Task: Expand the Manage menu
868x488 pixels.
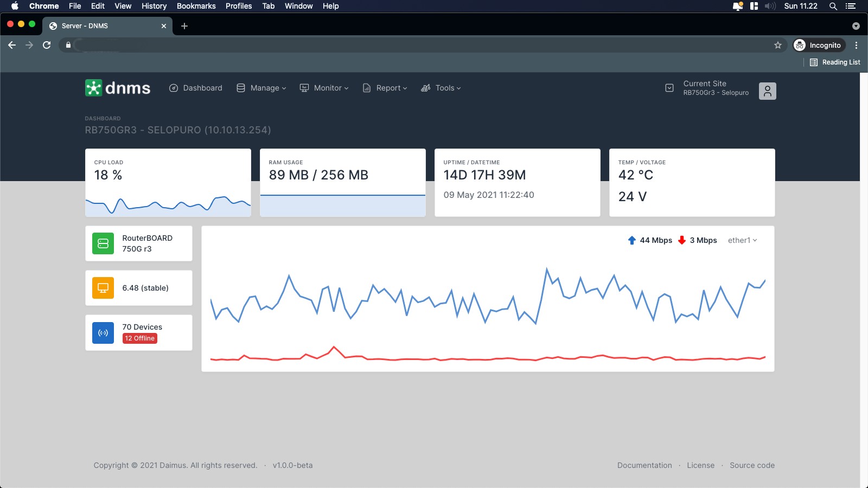Action: 266,87
